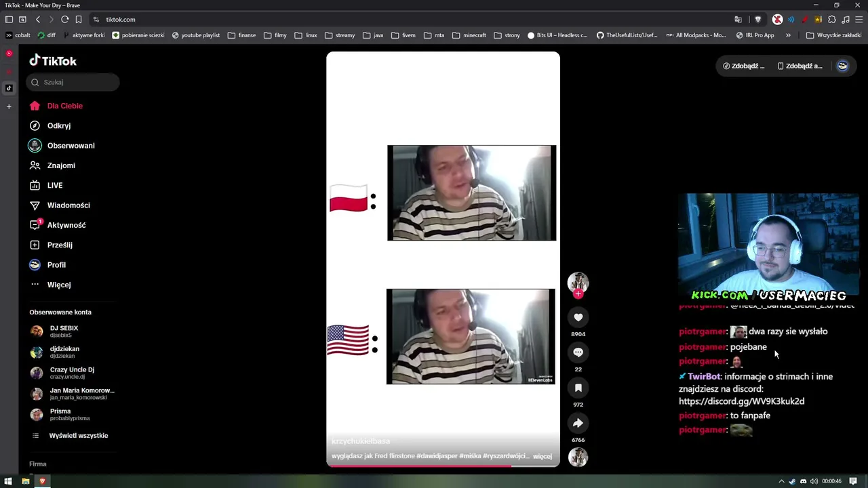The height and width of the screenshot is (488, 868).
Task: Open the LIVE section
Action: click(x=46, y=185)
